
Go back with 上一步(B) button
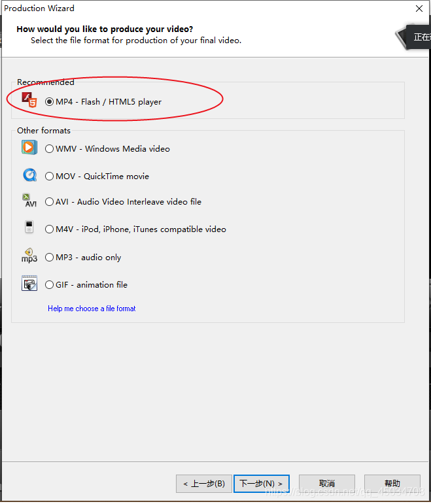[204, 484]
